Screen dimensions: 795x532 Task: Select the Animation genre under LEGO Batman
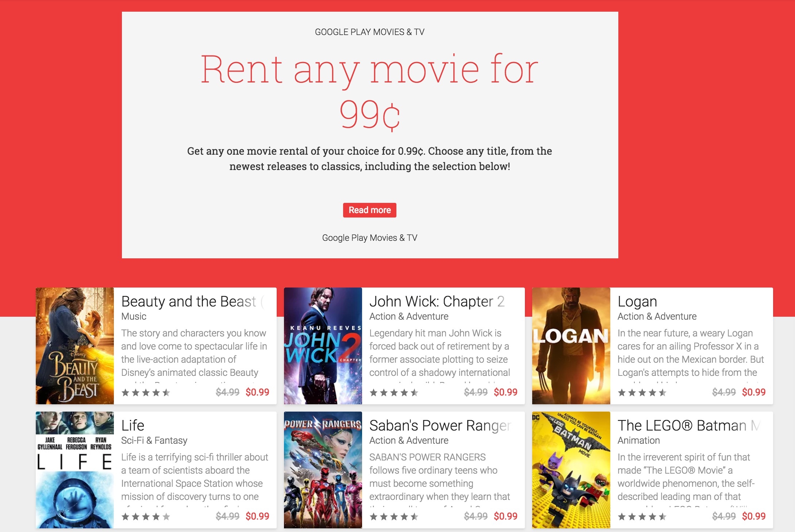click(x=639, y=440)
